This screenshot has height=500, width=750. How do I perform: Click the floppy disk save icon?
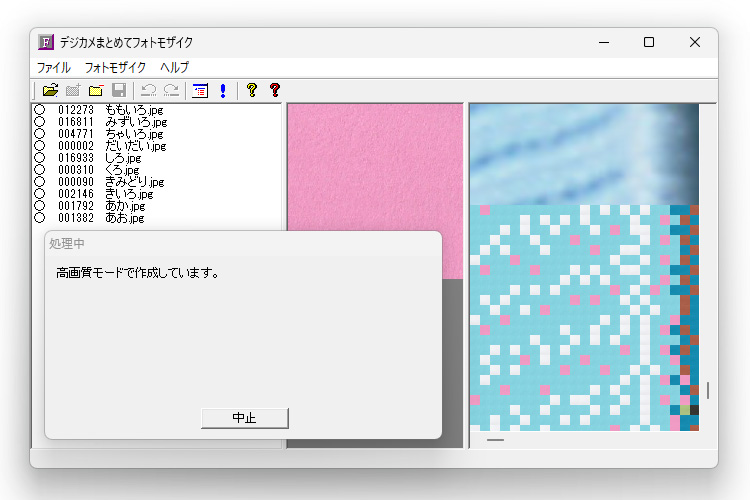point(119,91)
